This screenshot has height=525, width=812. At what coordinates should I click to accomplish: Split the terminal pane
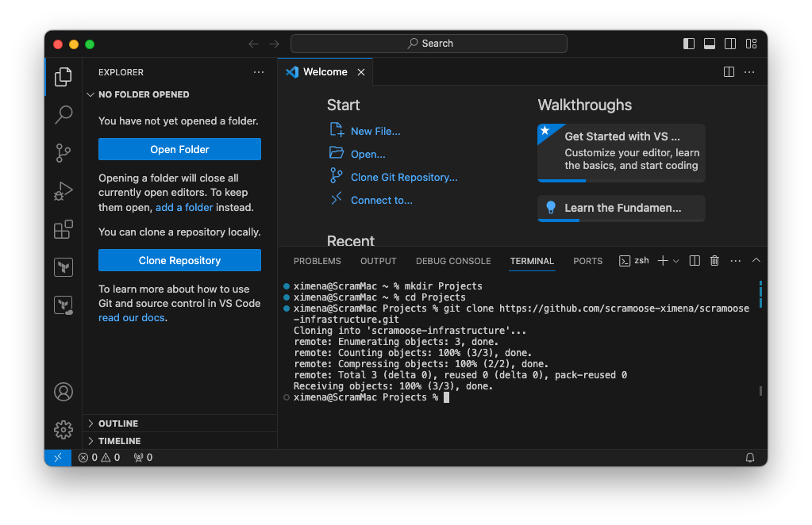695,261
